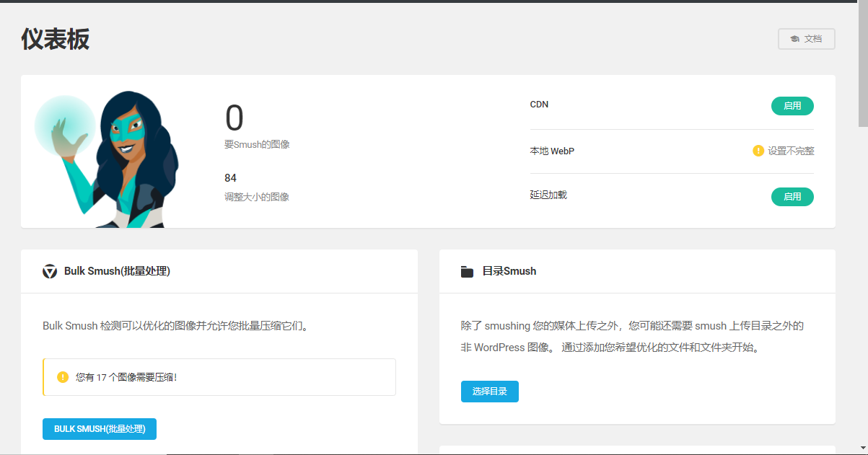Click the 84 resized images count
Image resolution: width=868 pixels, height=455 pixels.
231,178
